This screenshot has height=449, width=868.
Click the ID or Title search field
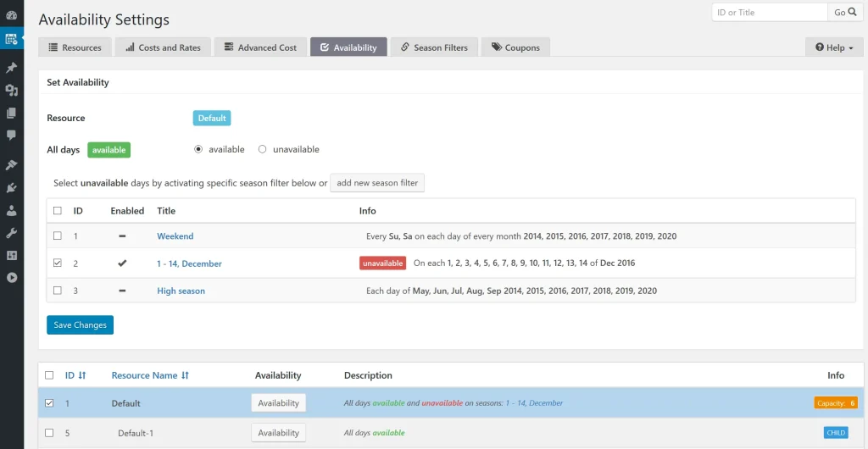(770, 13)
